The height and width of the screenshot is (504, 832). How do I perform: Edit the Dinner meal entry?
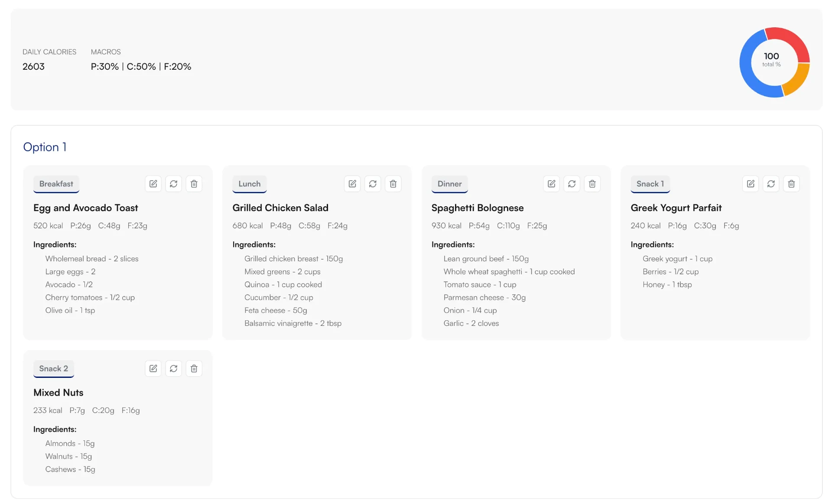pos(551,184)
